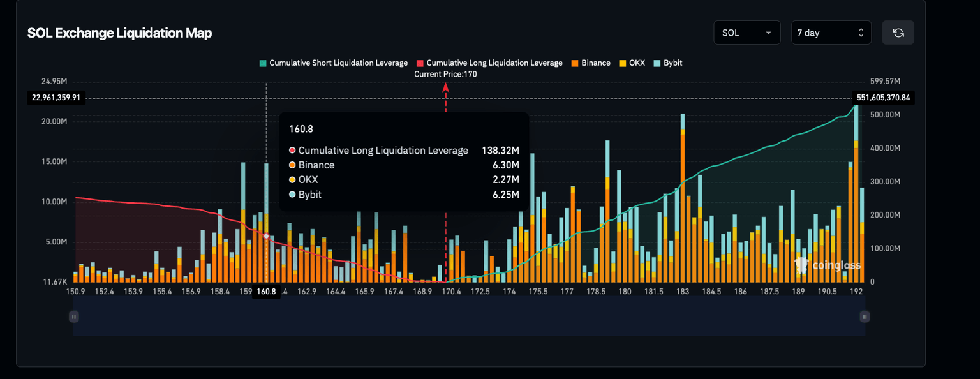Viewport: 980px width, 379px height.
Task: Click the green Cumulative Short legend square
Action: [263, 63]
